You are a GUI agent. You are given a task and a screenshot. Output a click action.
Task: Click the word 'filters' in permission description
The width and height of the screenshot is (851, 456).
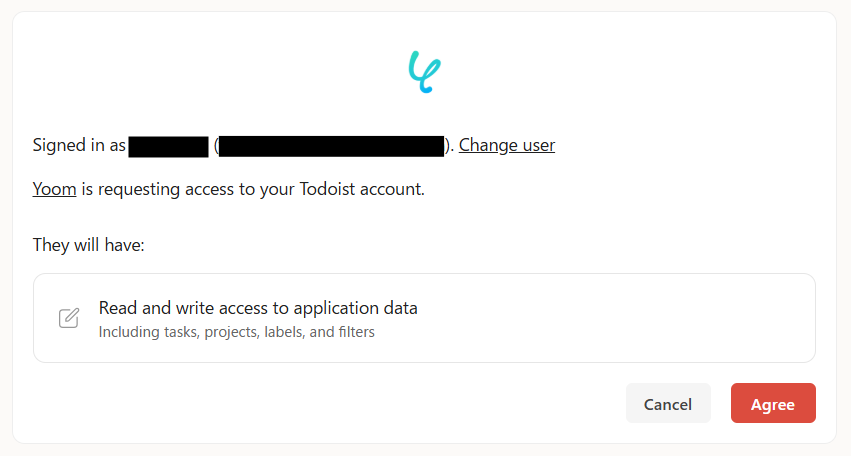coord(355,332)
